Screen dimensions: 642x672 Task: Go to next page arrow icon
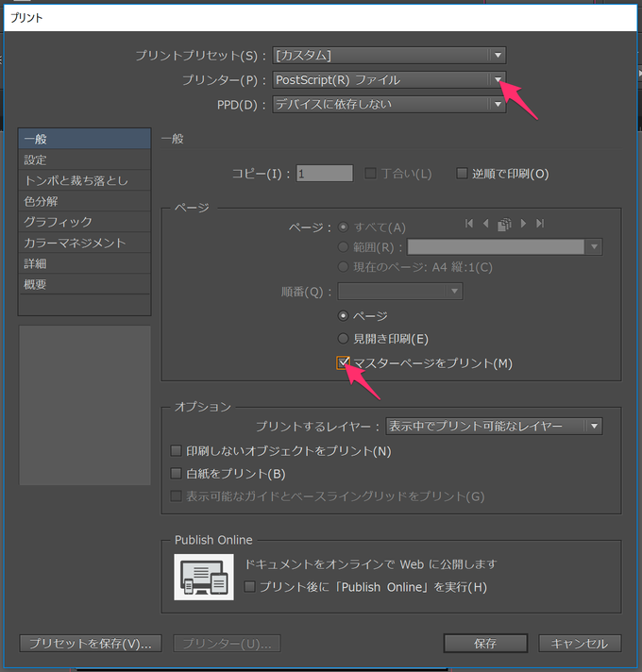[x=523, y=224]
